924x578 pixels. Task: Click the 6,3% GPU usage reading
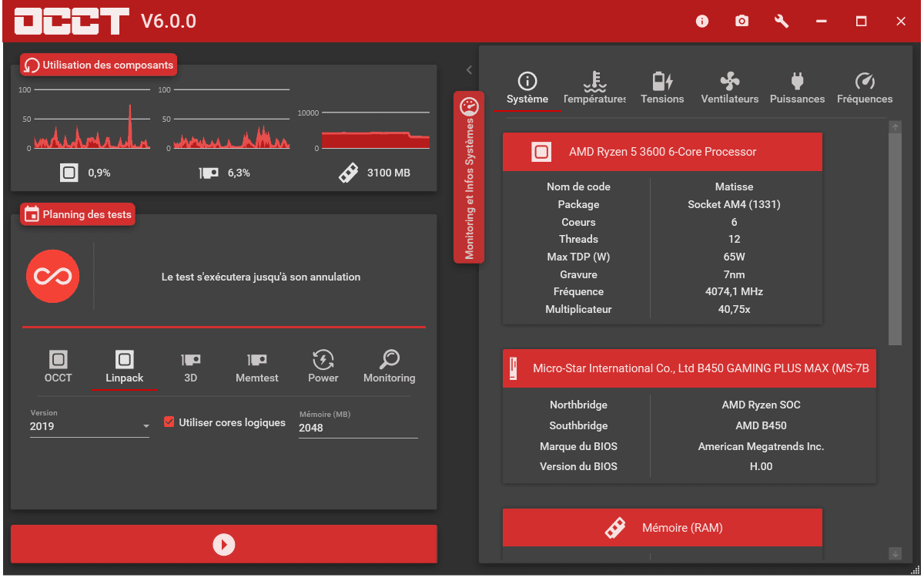pos(239,173)
